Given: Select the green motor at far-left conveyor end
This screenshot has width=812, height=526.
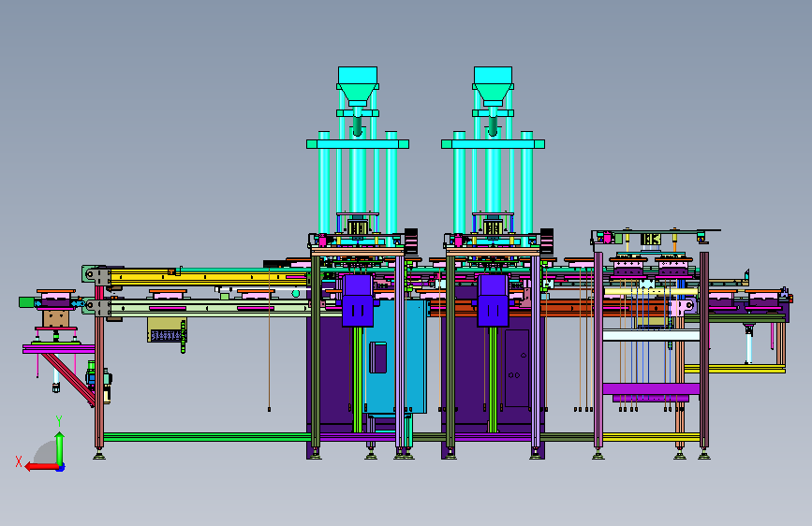Looking at the screenshot, I should pos(26,301).
